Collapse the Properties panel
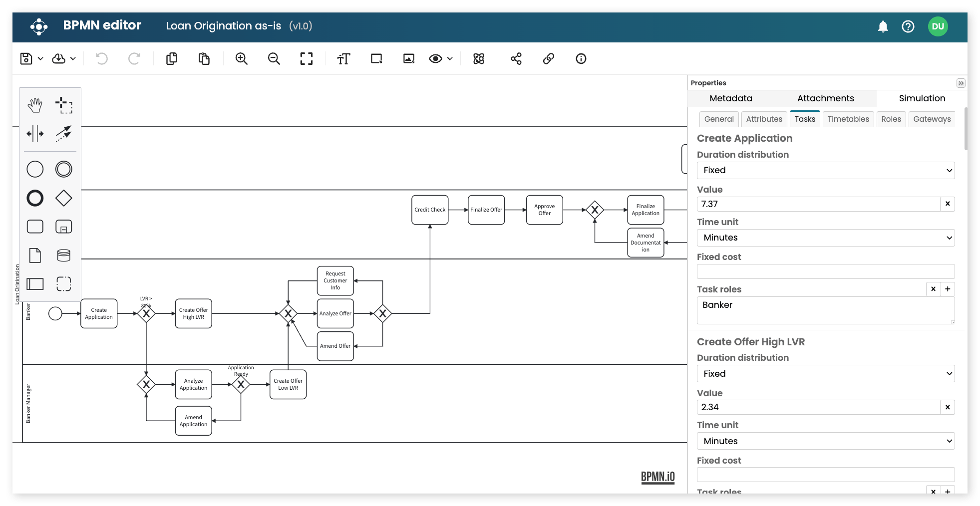This screenshot has width=980, height=506. [x=961, y=83]
